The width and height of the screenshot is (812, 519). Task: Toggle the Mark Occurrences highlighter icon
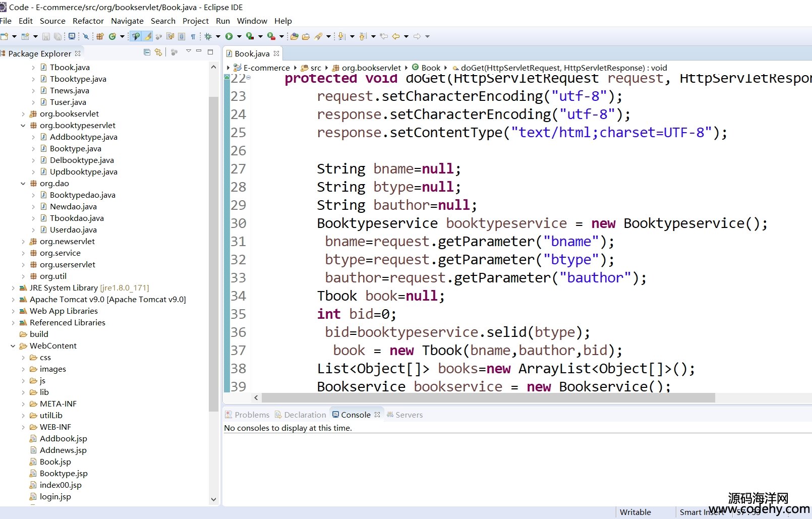coord(148,36)
